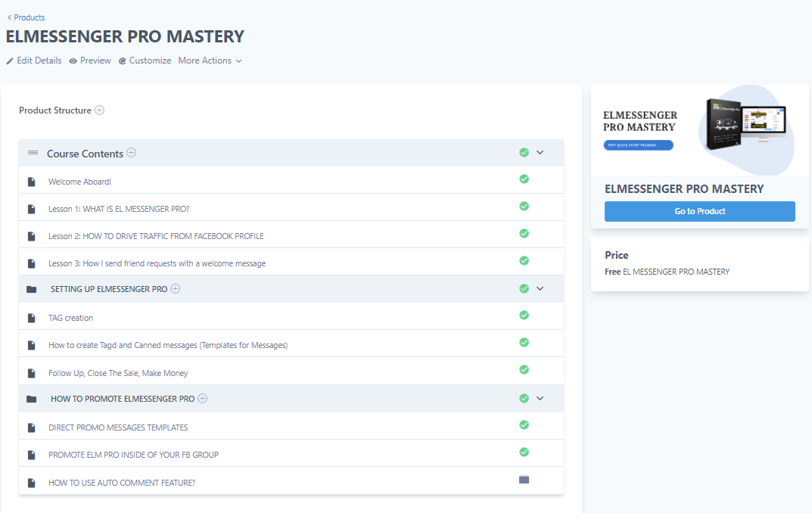Click document icon of Follow Up, Close The Sale
Viewport: 812px width, 513px height.
32,373
